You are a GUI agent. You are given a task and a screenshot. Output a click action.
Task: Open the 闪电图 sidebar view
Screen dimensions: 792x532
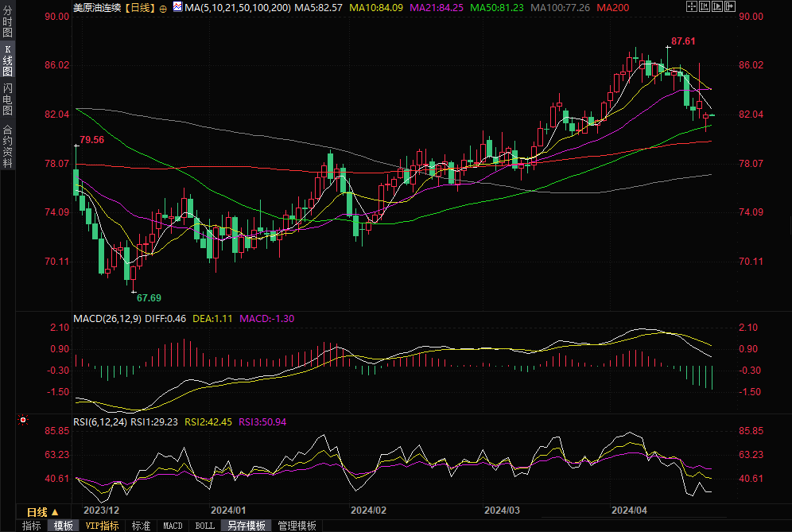[x=7, y=99]
